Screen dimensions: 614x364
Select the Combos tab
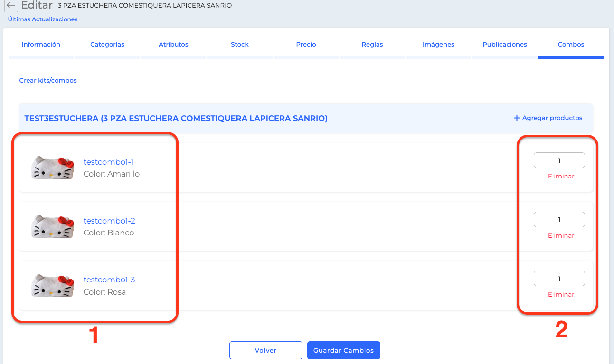pyautogui.click(x=571, y=44)
